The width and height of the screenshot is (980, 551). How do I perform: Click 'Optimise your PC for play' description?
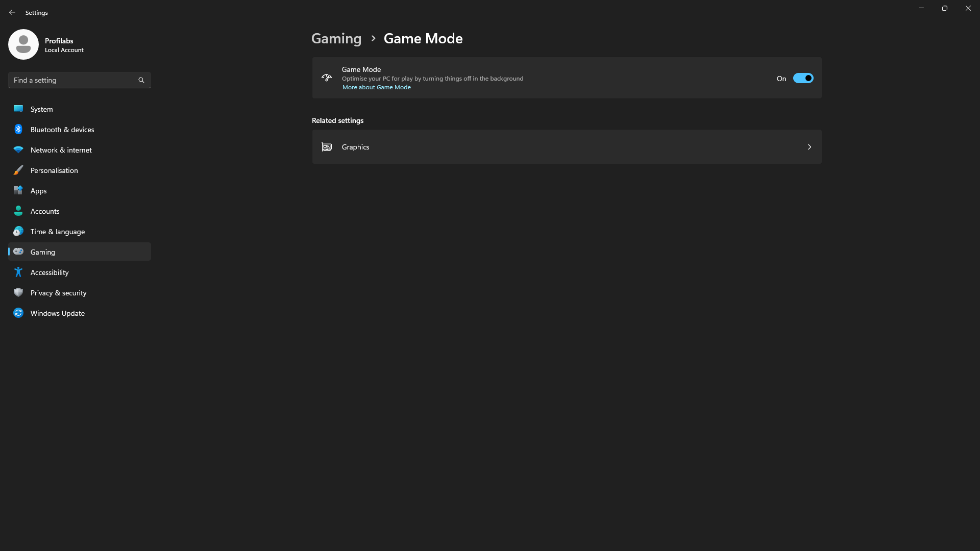432,79
